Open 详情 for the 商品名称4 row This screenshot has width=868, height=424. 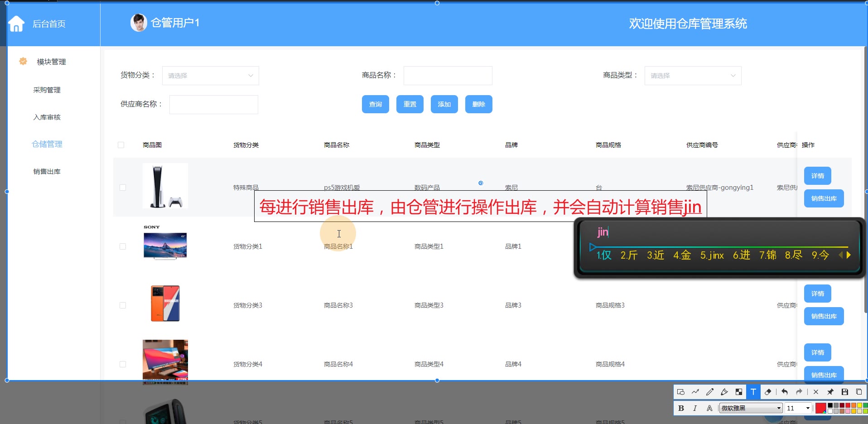(x=818, y=352)
